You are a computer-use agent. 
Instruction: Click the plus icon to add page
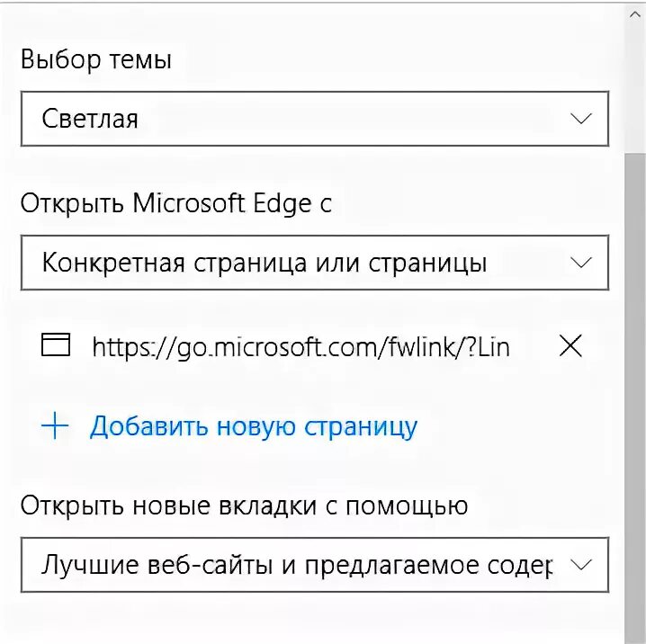pyautogui.click(x=56, y=426)
